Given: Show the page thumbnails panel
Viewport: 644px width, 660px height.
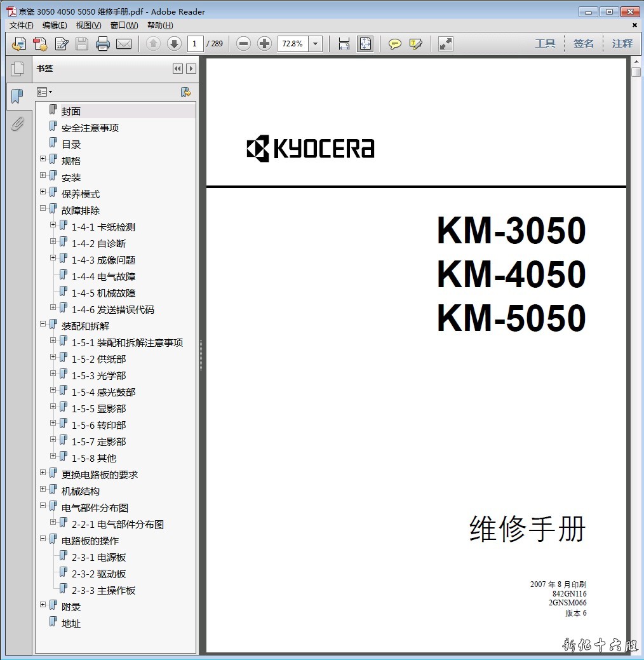Looking at the screenshot, I should tap(17, 69).
